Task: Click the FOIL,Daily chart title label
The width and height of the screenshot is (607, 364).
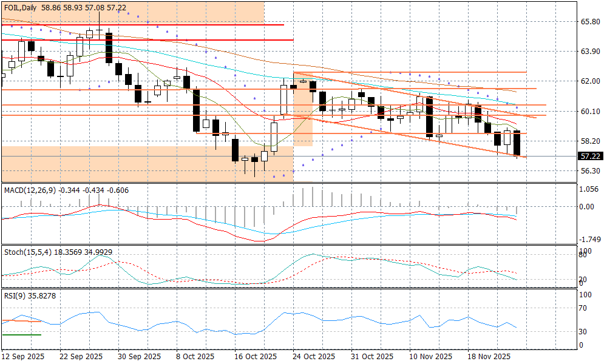Action: 19,8
